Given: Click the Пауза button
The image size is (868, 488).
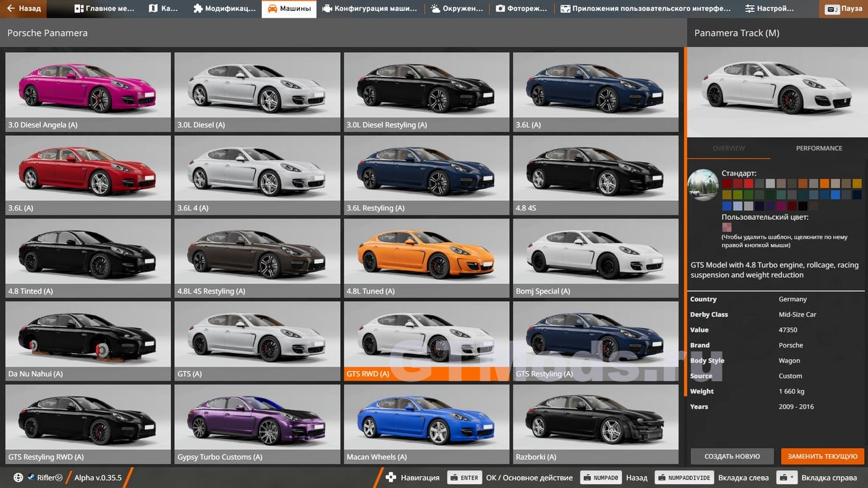Looking at the screenshot, I should pyautogui.click(x=843, y=9).
